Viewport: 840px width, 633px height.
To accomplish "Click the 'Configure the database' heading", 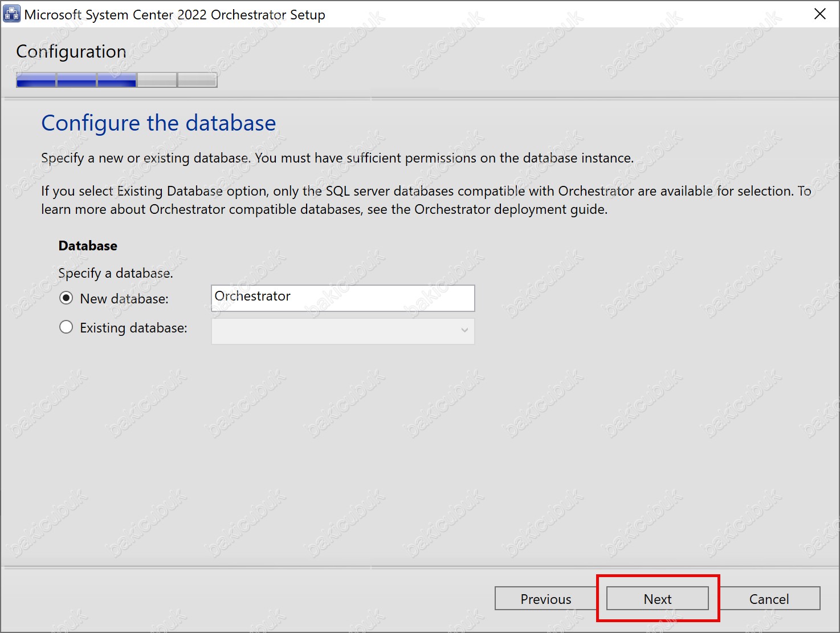I will 158,123.
